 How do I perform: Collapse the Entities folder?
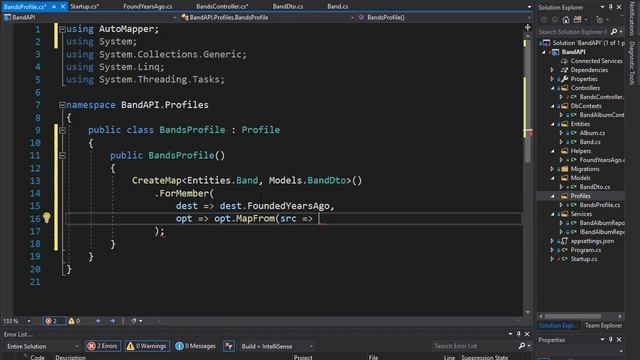click(552, 124)
